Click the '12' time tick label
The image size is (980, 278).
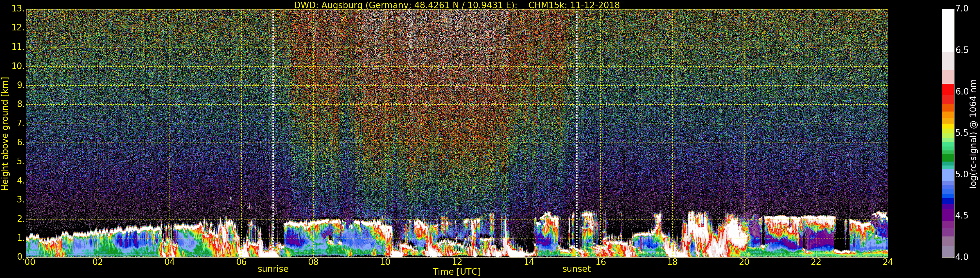pyautogui.click(x=457, y=262)
